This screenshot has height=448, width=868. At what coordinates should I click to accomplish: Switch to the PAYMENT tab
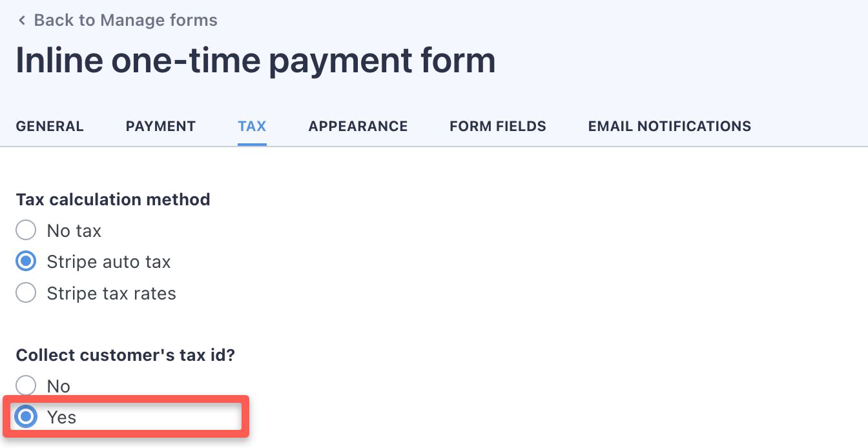pos(160,127)
